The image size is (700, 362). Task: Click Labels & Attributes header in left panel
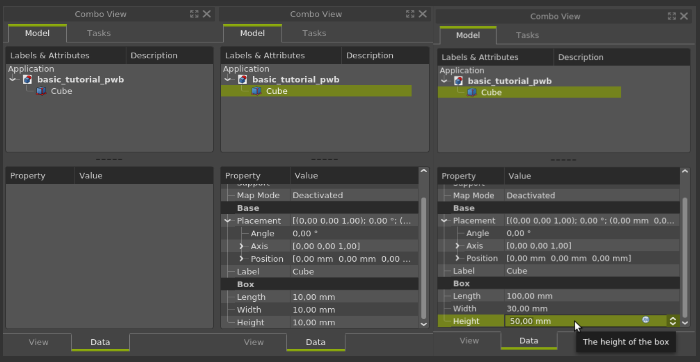pyautogui.click(x=66, y=55)
